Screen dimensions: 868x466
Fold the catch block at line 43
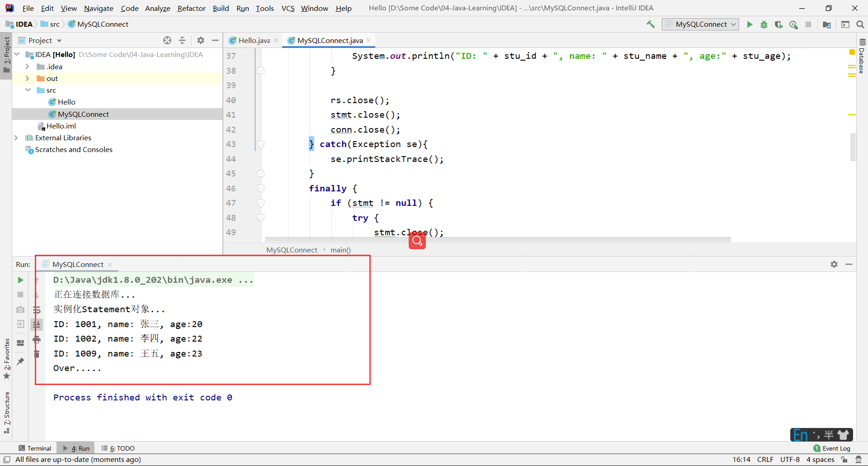point(261,144)
